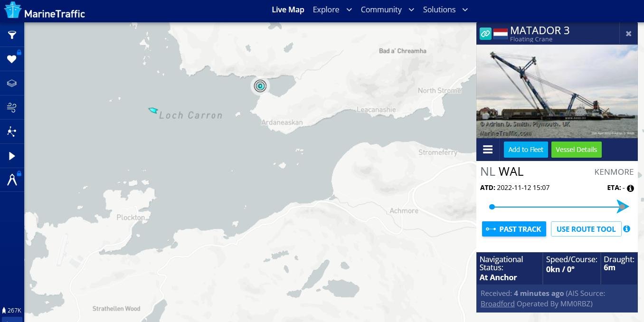Open the density maps node icon

pos(12,132)
